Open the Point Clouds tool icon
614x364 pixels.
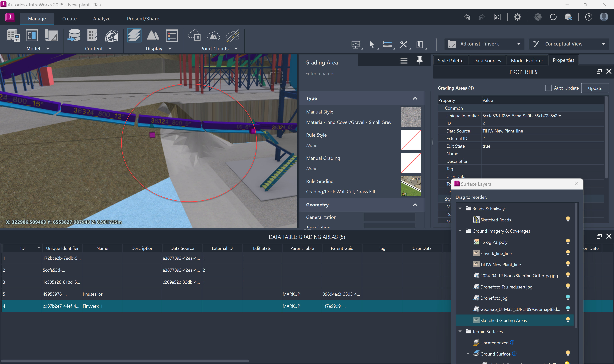[194, 36]
